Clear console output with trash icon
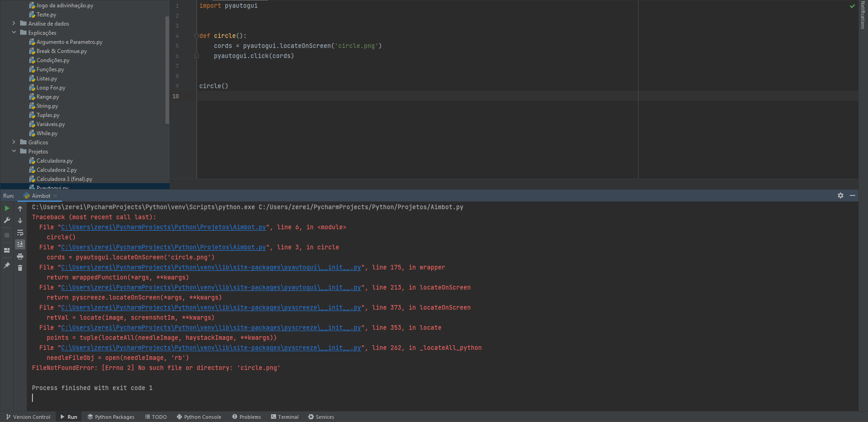 (x=20, y=268)
